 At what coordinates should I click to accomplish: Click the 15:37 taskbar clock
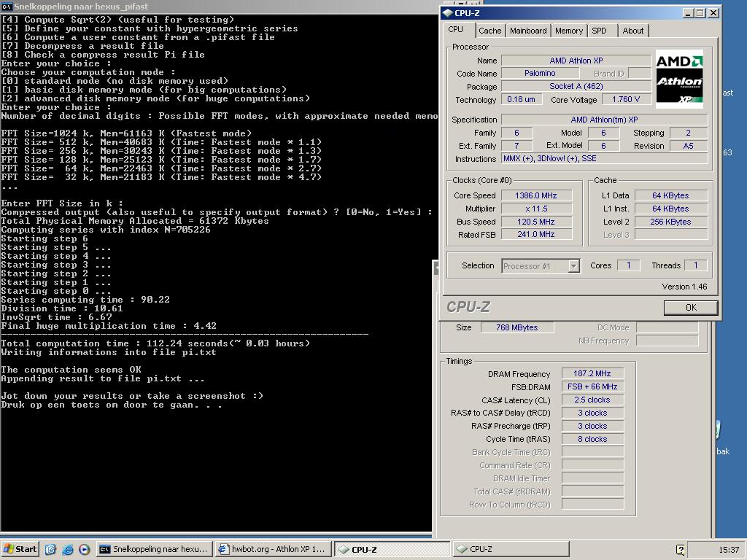729,550
